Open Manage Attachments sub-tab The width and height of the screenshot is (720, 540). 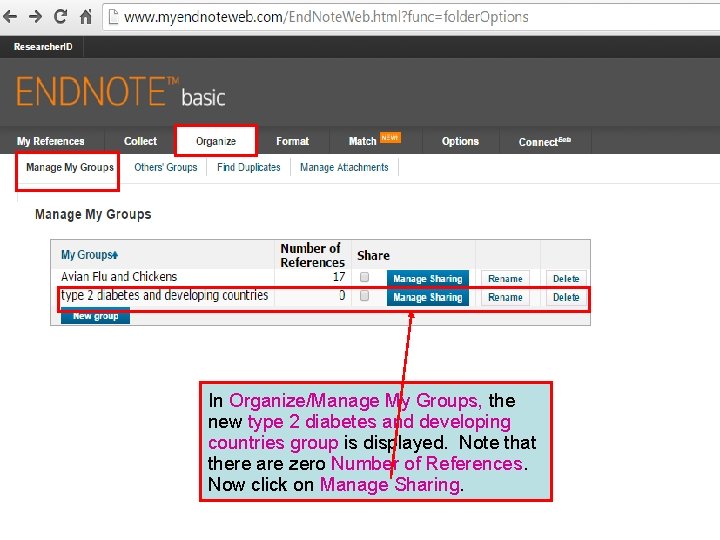point(344,167)
